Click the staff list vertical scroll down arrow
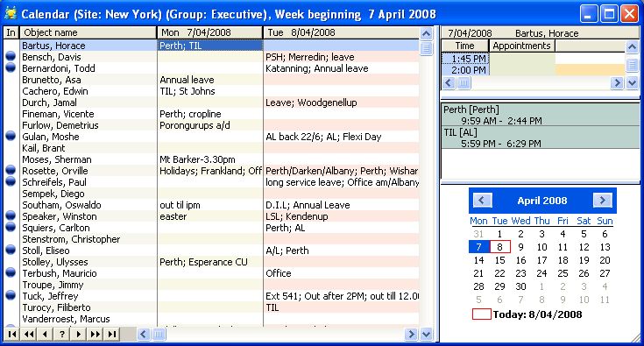The image size is (644, 346). tap(427, 334)
